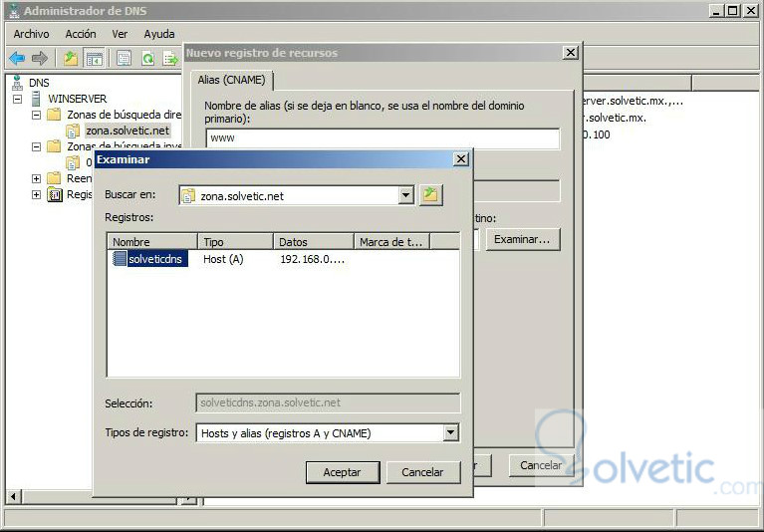Screen dimensions: 764x532
Task: Click the alias name field containing www
Action: pos(382,138)
